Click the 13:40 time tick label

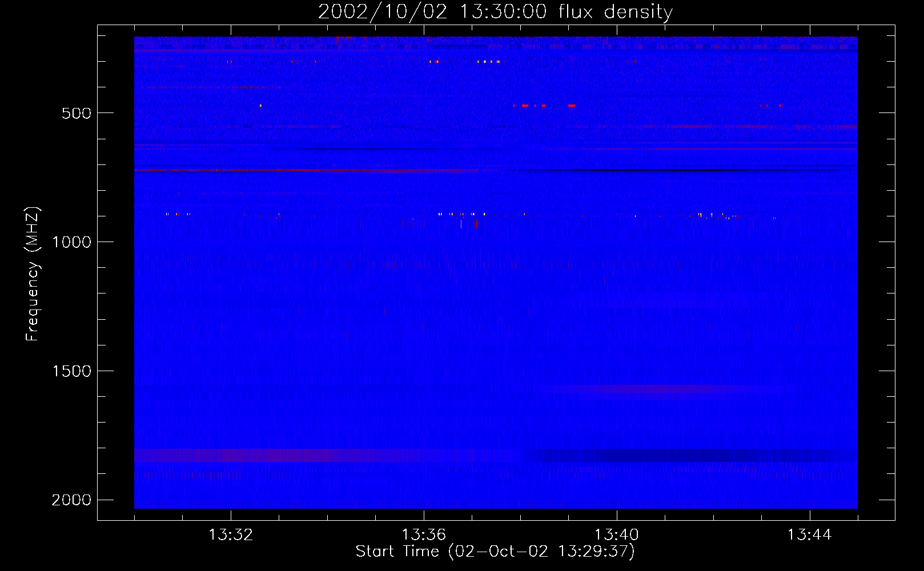pos(617,535)
